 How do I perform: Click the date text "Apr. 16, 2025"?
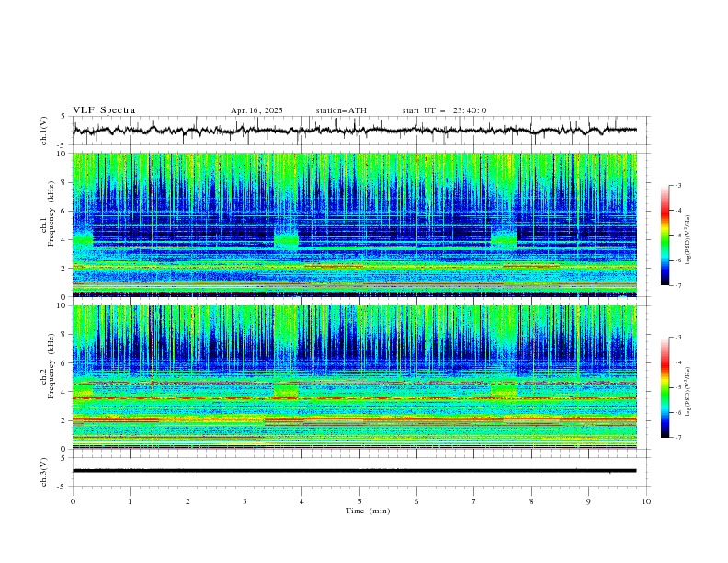[x=256, y=110]
